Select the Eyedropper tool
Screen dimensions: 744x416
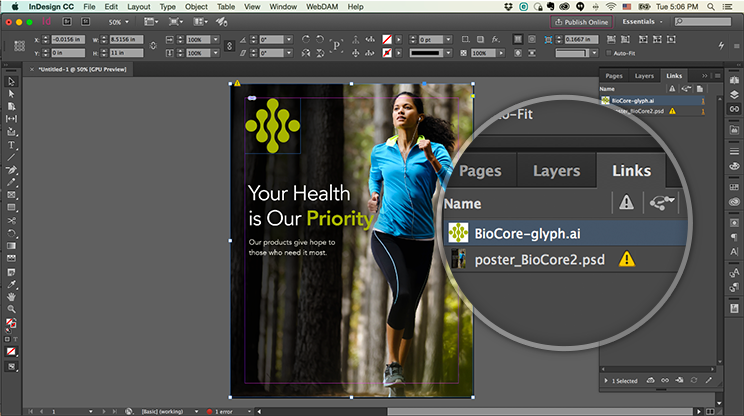[x=11, y=284]
